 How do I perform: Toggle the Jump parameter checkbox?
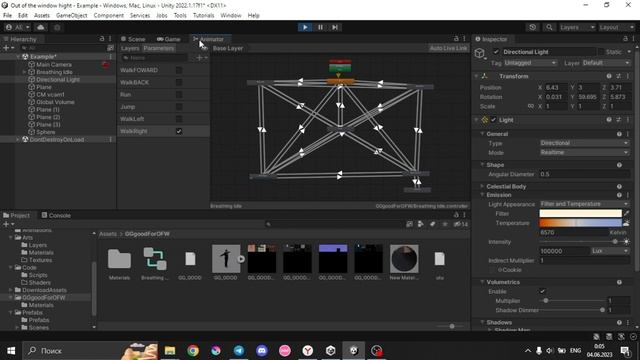pyautogui.click(x=179, y=107)
